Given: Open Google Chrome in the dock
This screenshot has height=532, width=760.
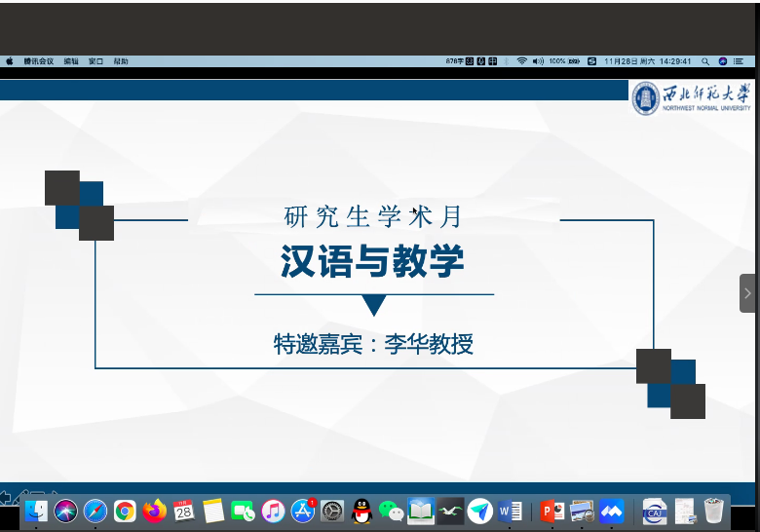Looking at the screenshot, I should click(125, 510).
